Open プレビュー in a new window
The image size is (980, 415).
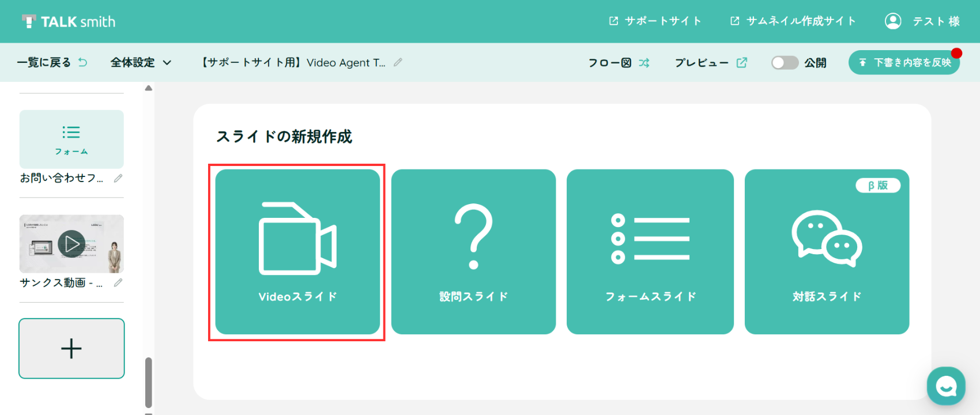click(711, 62)
